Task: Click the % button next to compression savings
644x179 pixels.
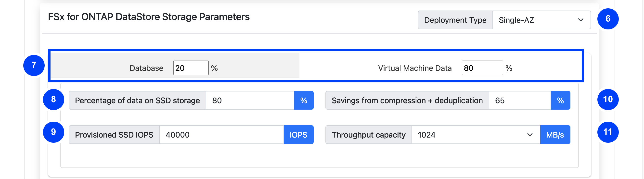Action: 561,100
